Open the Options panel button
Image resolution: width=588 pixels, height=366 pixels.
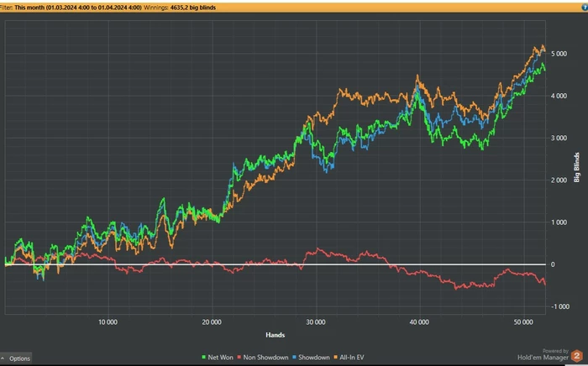coord(16,358)
